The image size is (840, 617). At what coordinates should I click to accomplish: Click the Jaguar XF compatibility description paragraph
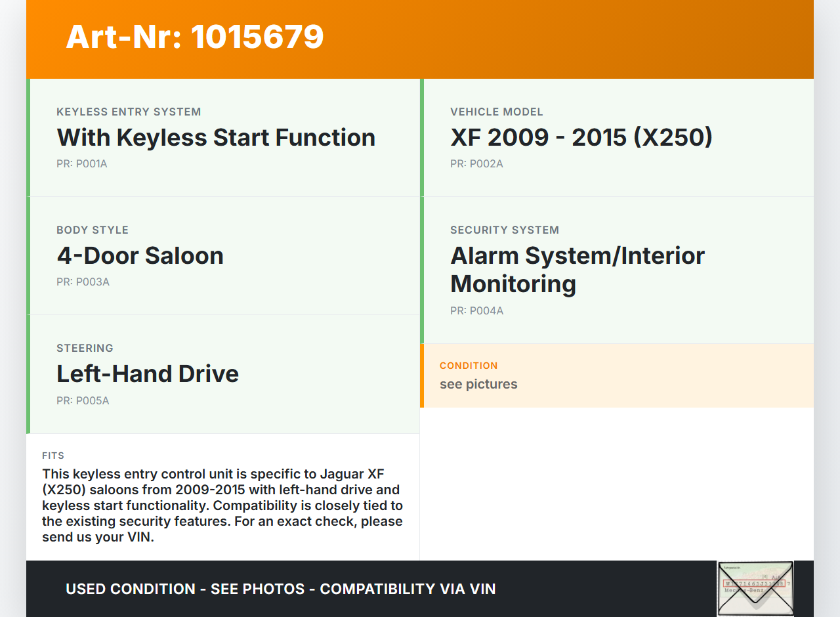tap(222, 505)
